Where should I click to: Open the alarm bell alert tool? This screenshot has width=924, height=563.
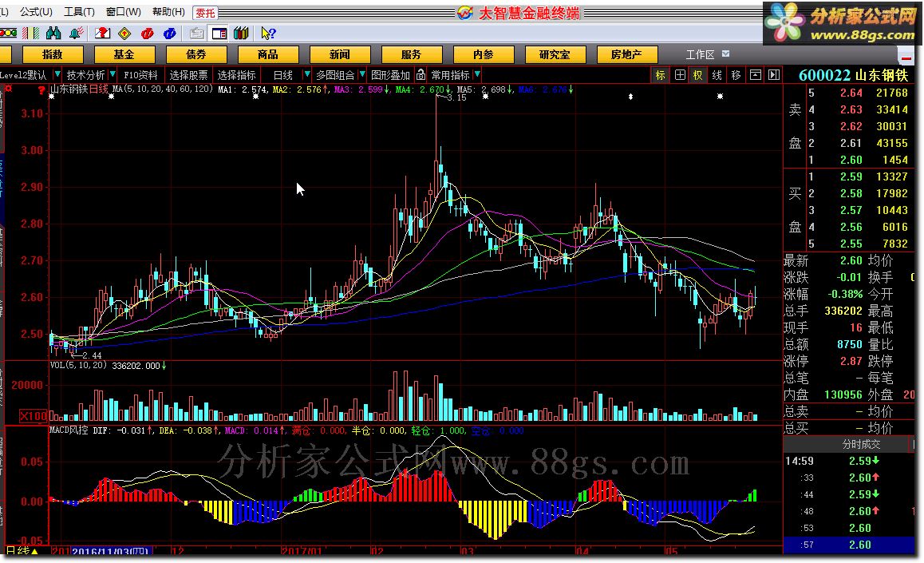pyautogui.click(x=77, y=33)
